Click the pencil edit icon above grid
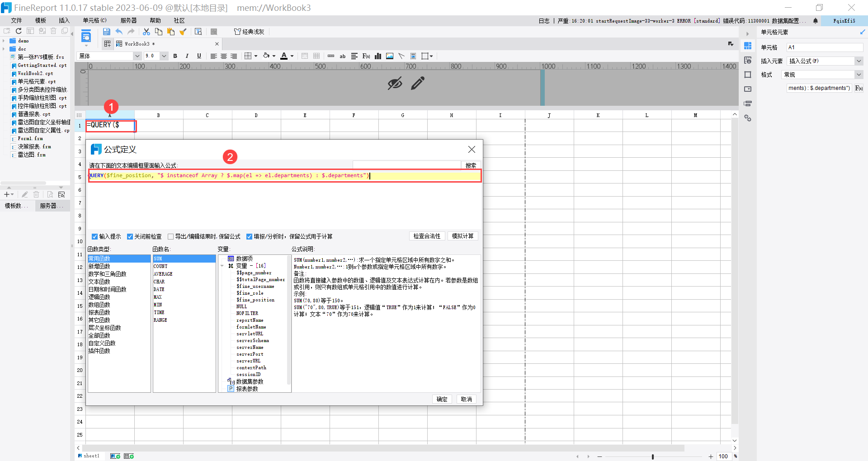This screenshot has height=461, width=868. coord(418,83)
